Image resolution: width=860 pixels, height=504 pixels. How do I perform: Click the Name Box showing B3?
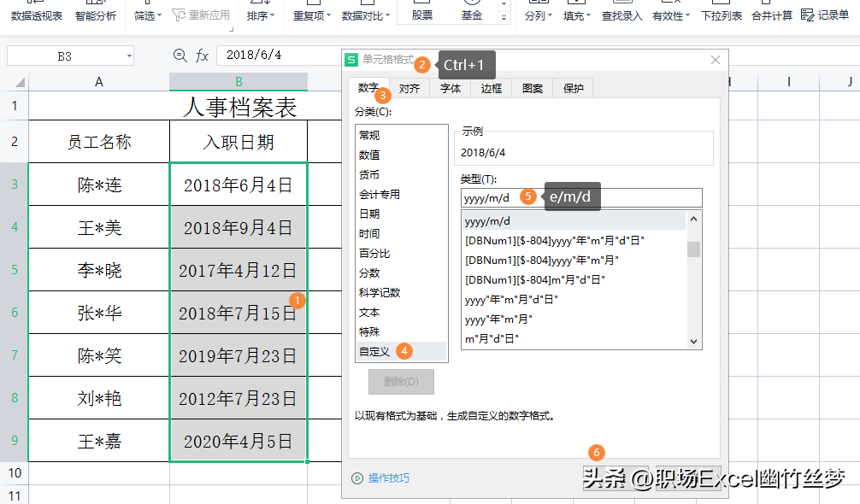pyautogui.click(x=65, y=56)
